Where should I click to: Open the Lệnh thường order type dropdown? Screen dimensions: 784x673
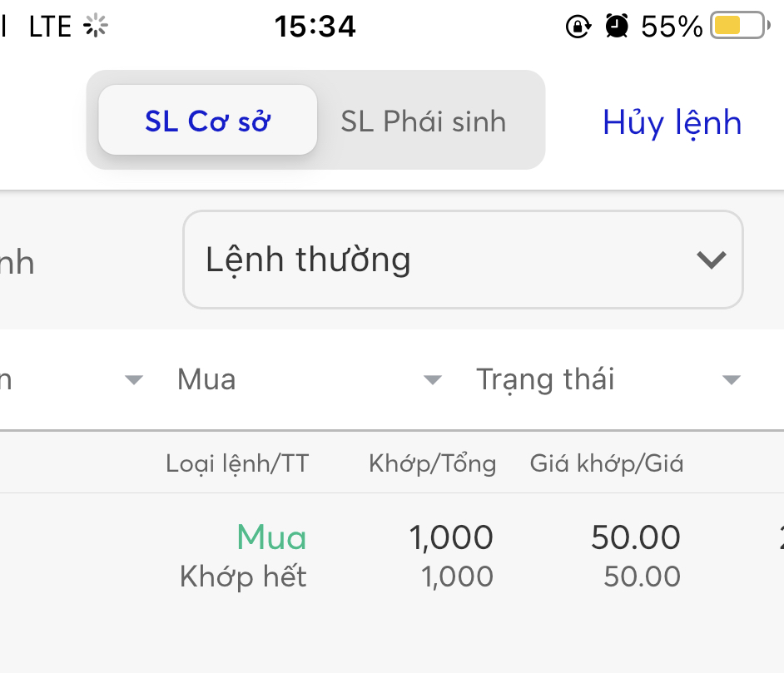pos(463,260)
